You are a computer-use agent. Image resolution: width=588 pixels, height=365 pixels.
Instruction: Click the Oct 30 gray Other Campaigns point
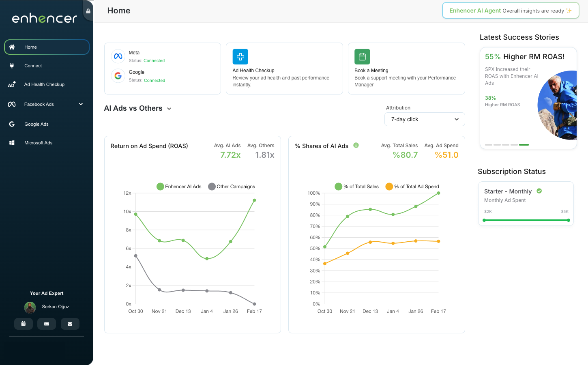(135, 256)
